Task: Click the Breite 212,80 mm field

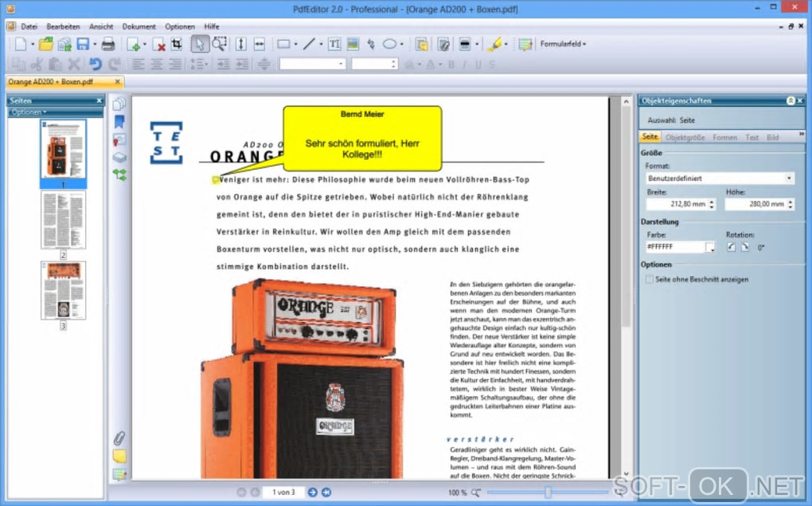Action: tap(677, 204)
